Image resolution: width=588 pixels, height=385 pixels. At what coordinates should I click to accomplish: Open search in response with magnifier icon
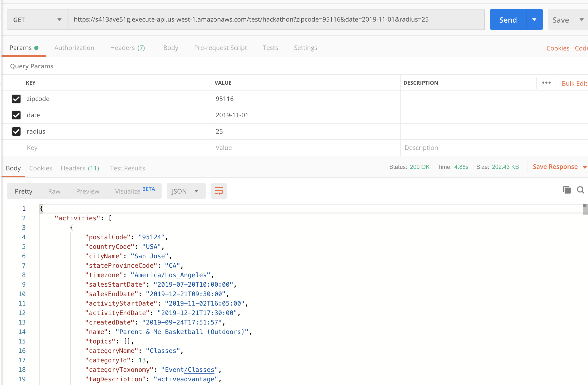(x=580, y=190)
